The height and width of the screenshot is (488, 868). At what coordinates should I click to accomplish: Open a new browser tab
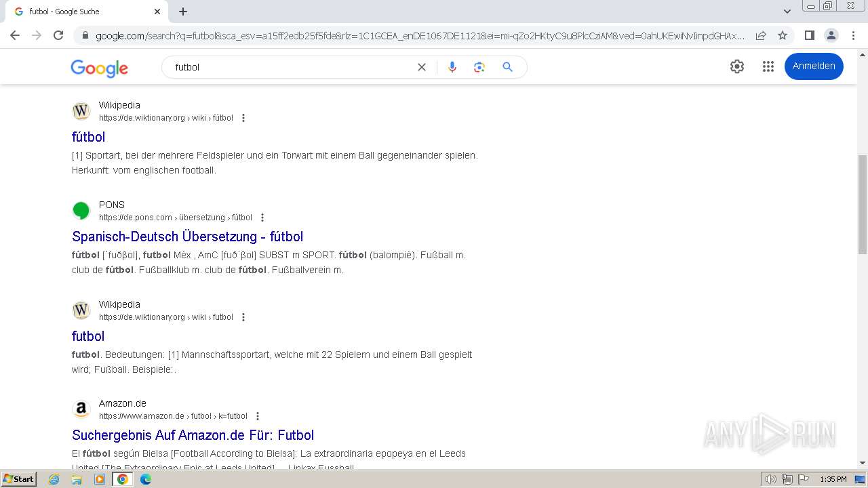point(183,12)
